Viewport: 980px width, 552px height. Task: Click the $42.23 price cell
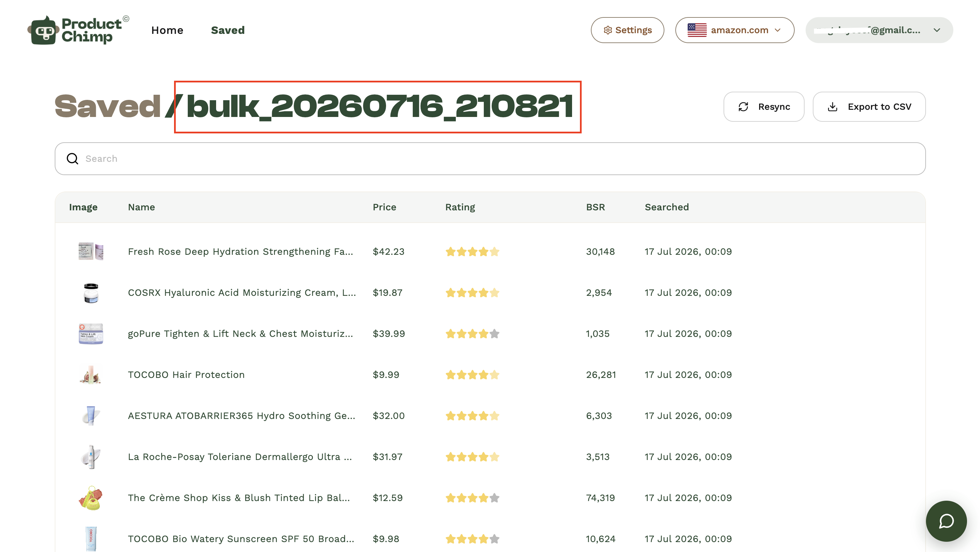pos(388,251)
